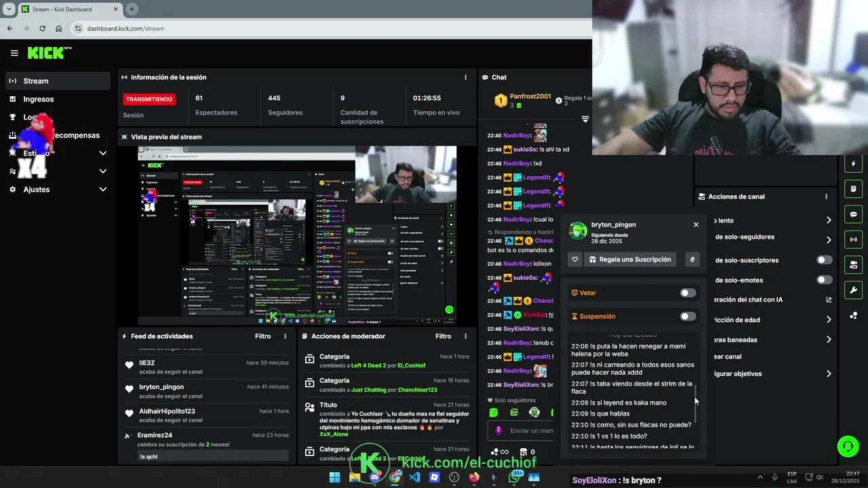Screen dimensions: 868x488
Task: Click the chat collapse icon below leaderboard
Action: click(x=585, y=119)
